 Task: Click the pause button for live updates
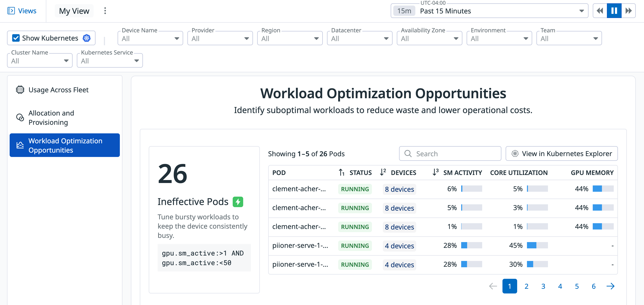(614, 11)
